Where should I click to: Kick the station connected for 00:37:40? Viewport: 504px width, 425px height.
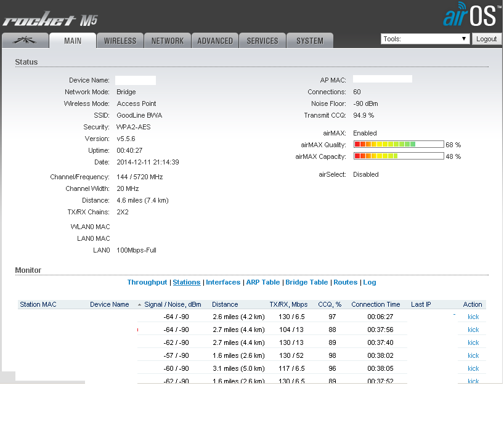click(x=473, y=342)
